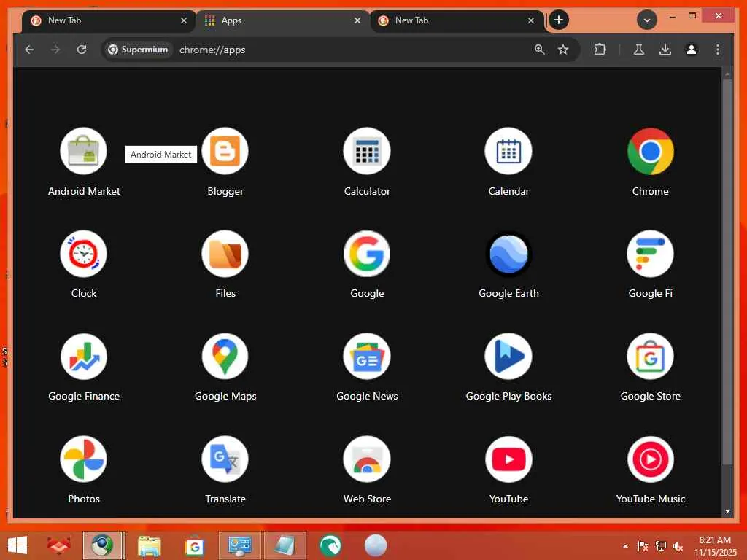Image resolution: width=747 pixels, height=560 pixels.
Task: Launch the Chrome app icon
Action: (650, 151)
